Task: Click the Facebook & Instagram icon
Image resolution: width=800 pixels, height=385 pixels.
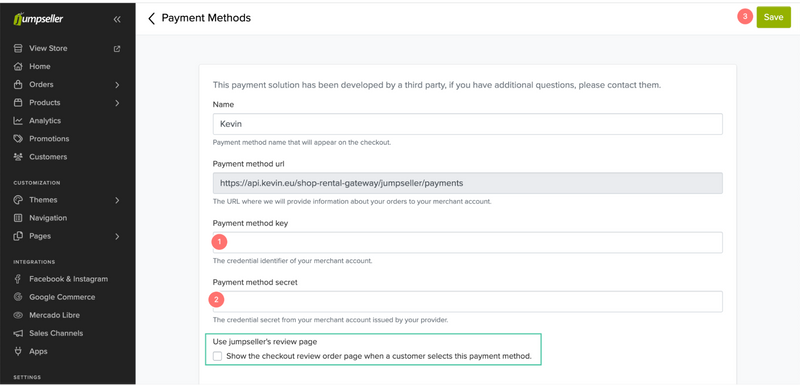Action: [18, 279]
